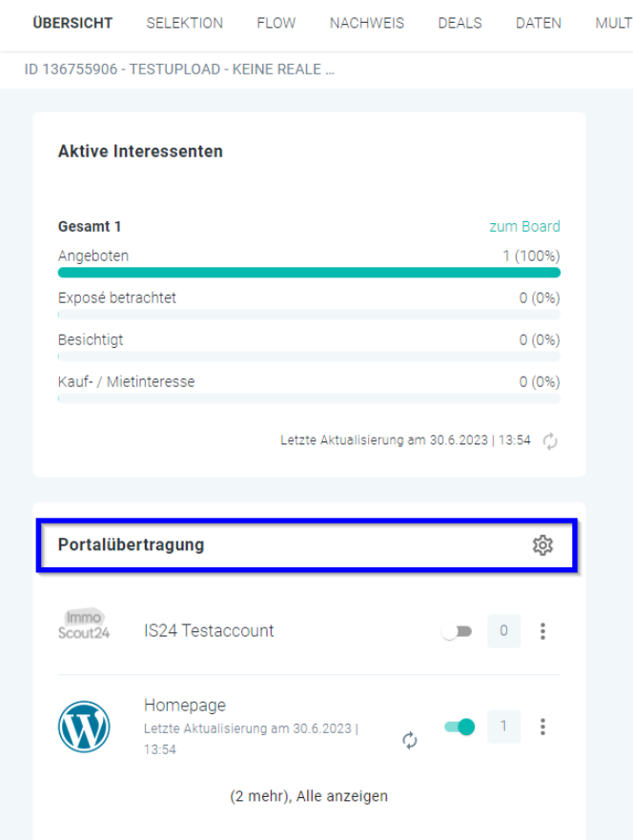Open the three-dot menu for Homepage

[x=542, y=727]
